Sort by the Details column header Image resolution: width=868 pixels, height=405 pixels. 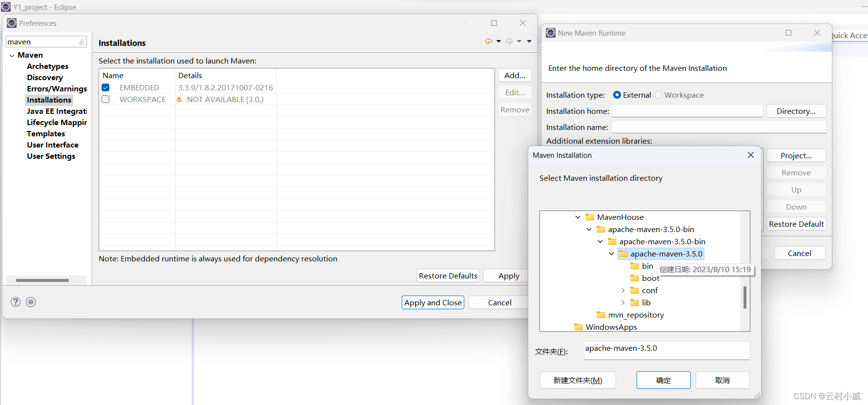[226, 75]
